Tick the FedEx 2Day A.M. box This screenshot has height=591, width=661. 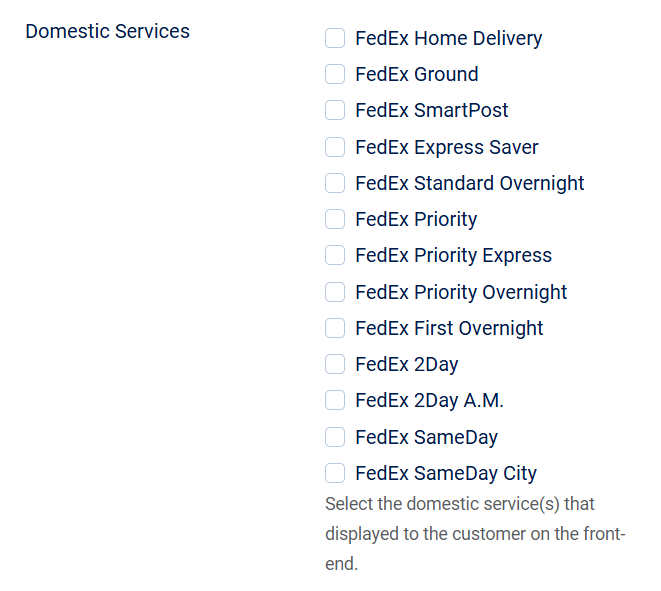coord(335,401)
